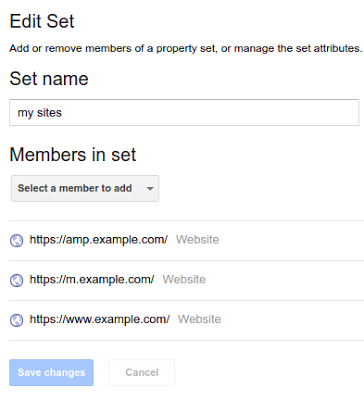Click the Save changes button

point(51,372)
